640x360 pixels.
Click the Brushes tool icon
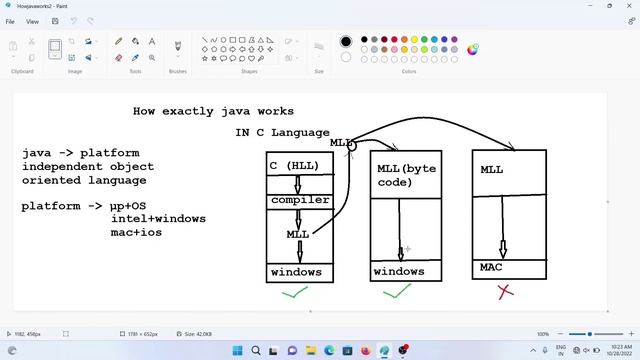[x=178, y=45]
